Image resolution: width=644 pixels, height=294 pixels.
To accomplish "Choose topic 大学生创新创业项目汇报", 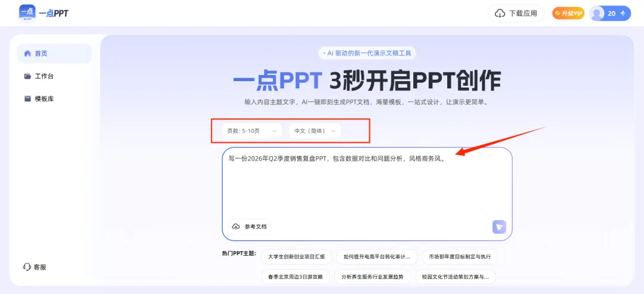I will [x=296, y=256].
